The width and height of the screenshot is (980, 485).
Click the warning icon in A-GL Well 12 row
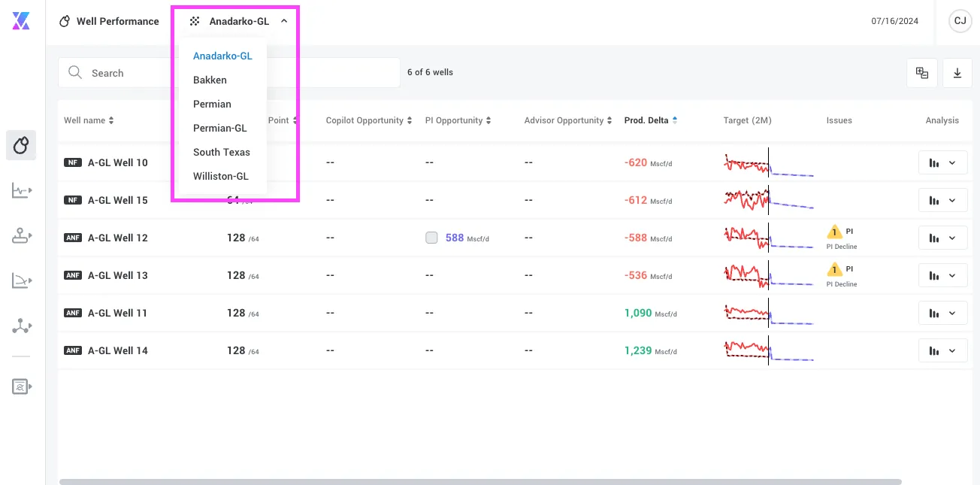(x=833, y=232)
